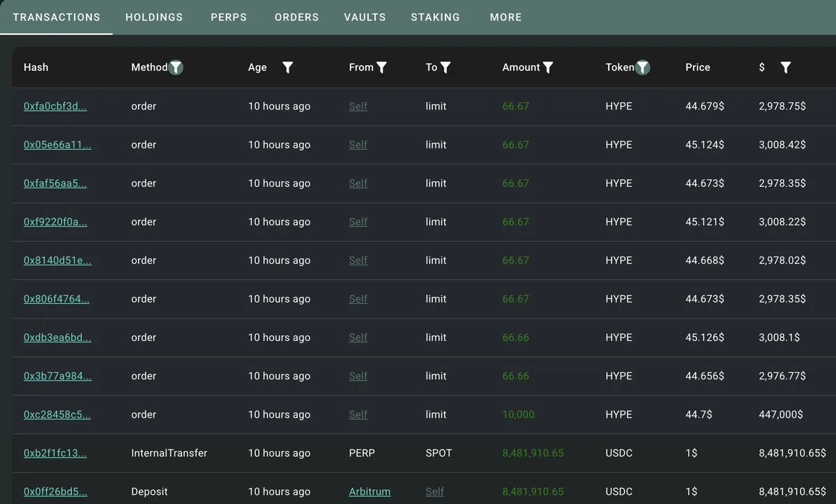Select the 3,008.1$ value cell

pos(779,337)
